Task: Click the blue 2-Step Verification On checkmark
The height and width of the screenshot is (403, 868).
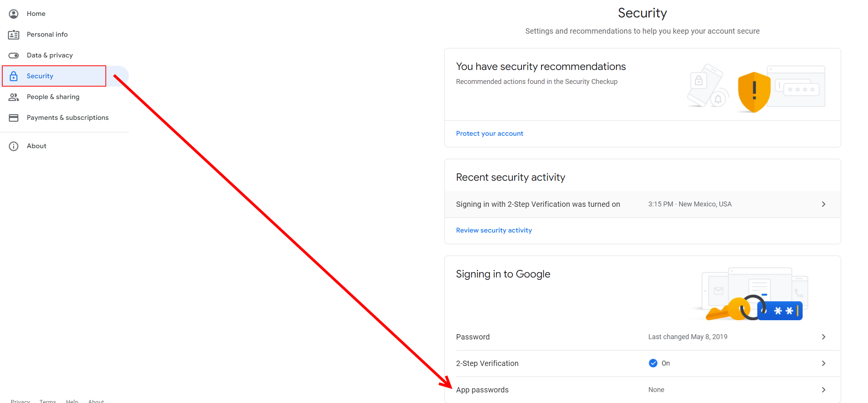Action: (653, 363)
